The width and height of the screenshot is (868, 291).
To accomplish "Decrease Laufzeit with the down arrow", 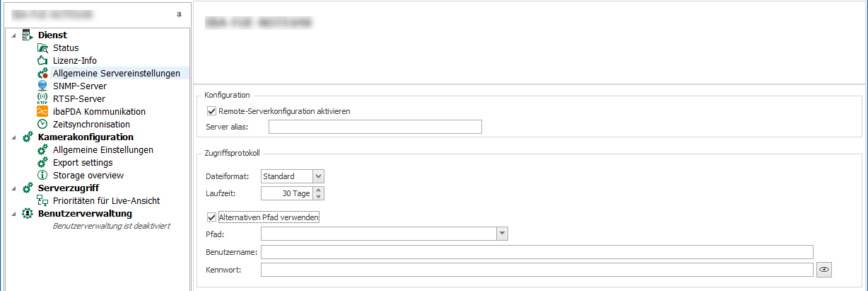I will pyautogui.click(x=318, y=197).
